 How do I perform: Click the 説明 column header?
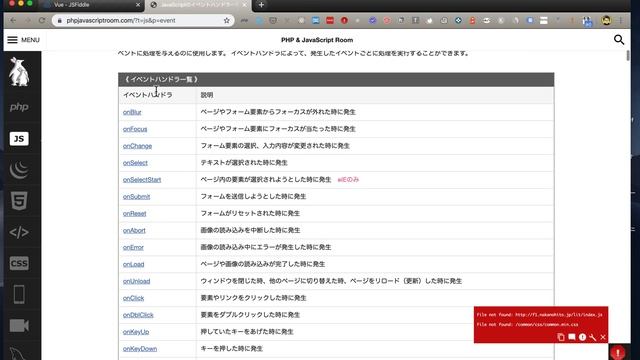tap(207, 95)
